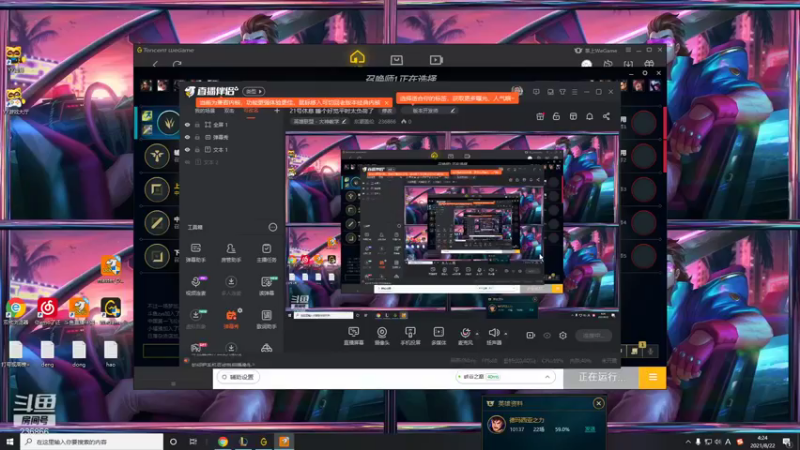Click the 麦克风 microphone icon
The width and height of the screenshot is (800, 450).
pyautogui.click(x=465, y=333)
